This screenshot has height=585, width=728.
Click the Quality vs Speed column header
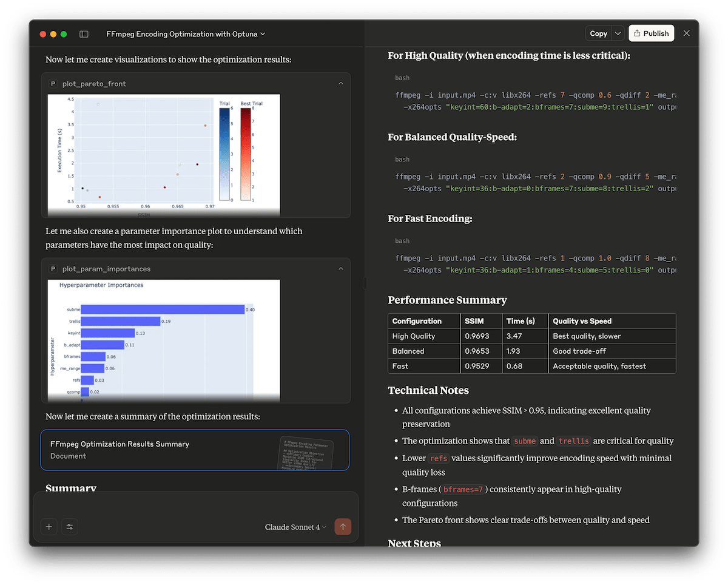tap(612, 321)
